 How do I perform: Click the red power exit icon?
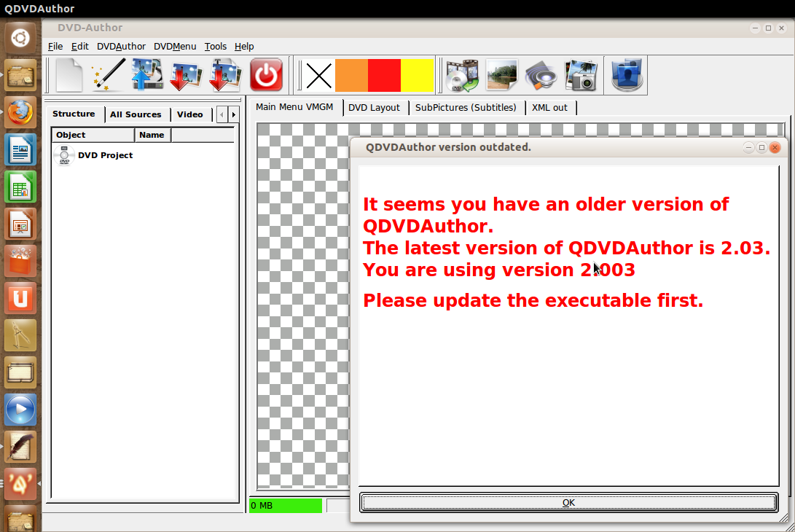pos(266,75)
